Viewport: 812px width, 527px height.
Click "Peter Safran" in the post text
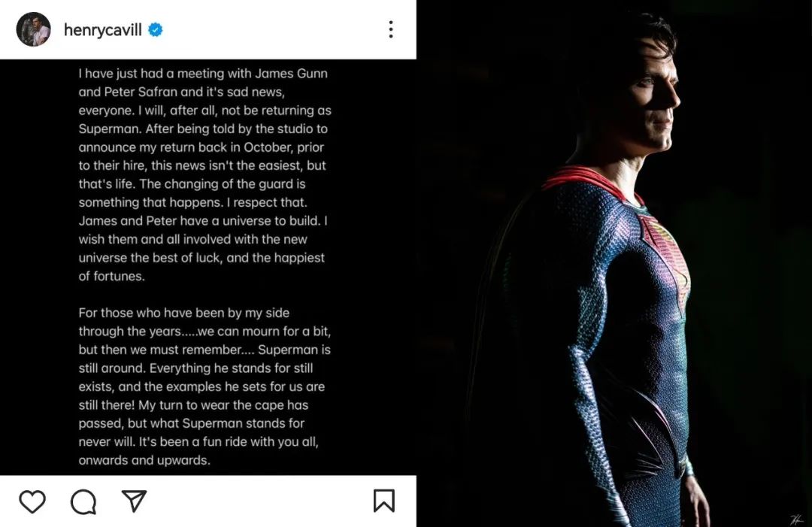tap(141, 92)
